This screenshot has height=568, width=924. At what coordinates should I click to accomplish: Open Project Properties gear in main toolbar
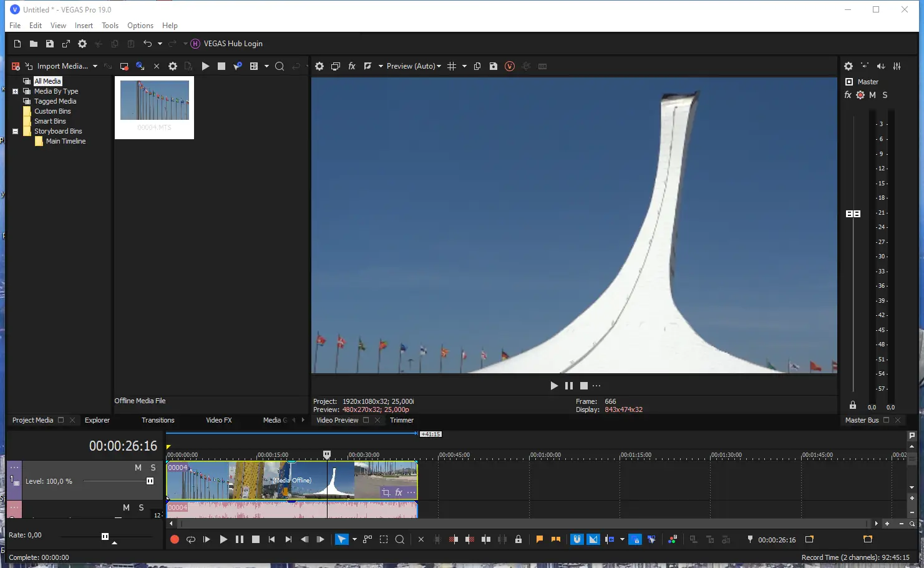(82, 44)
